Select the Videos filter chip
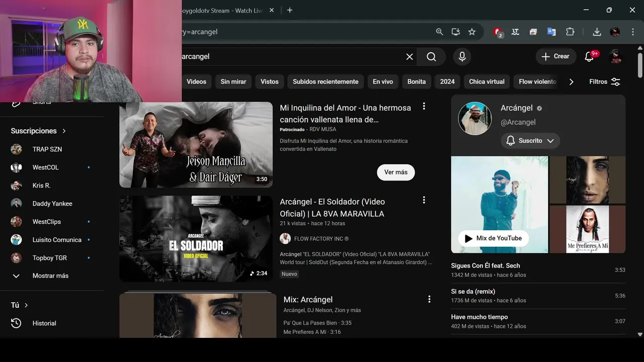 tap(196, 81)
